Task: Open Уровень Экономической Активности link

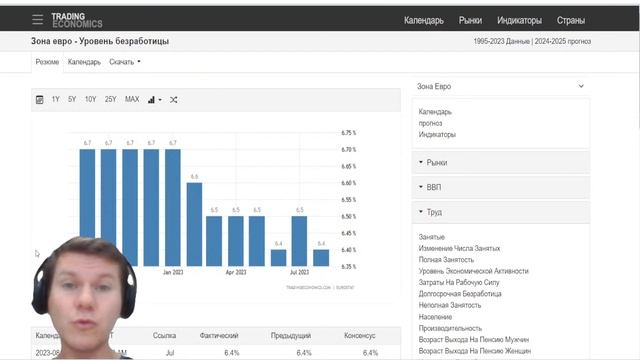Action: point(473,271)
